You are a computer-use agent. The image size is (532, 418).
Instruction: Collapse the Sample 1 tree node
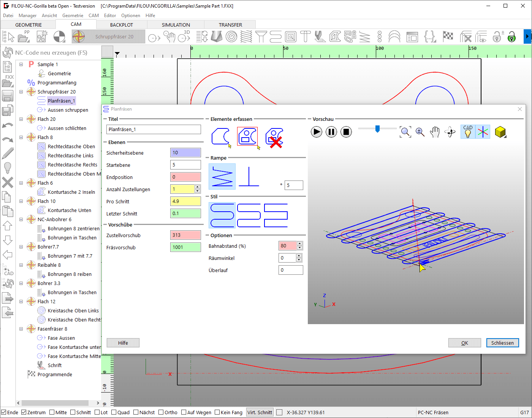21,64
